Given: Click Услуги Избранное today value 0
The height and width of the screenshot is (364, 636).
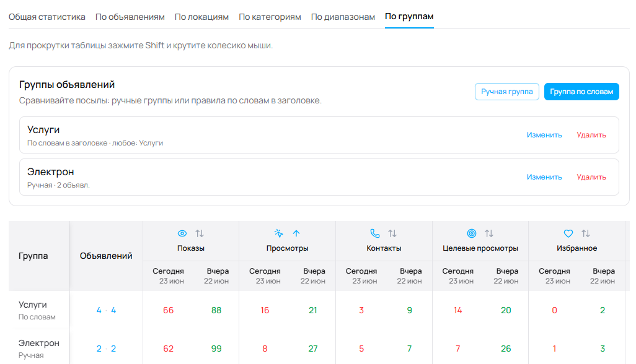Looking at the screenshot, I should coord(554,311).
